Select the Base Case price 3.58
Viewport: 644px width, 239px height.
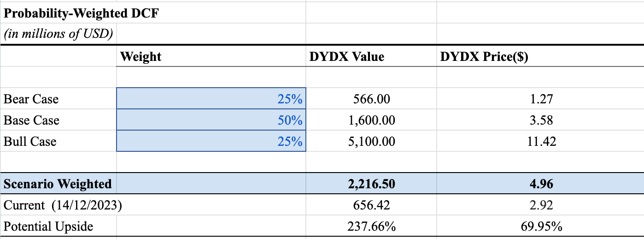click(540, 120)
